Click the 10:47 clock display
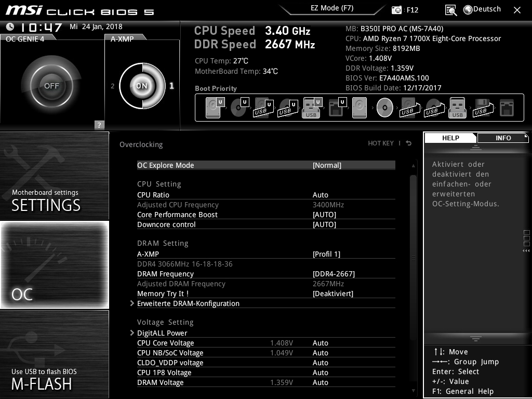532x399 pixels. coord(41,27)
